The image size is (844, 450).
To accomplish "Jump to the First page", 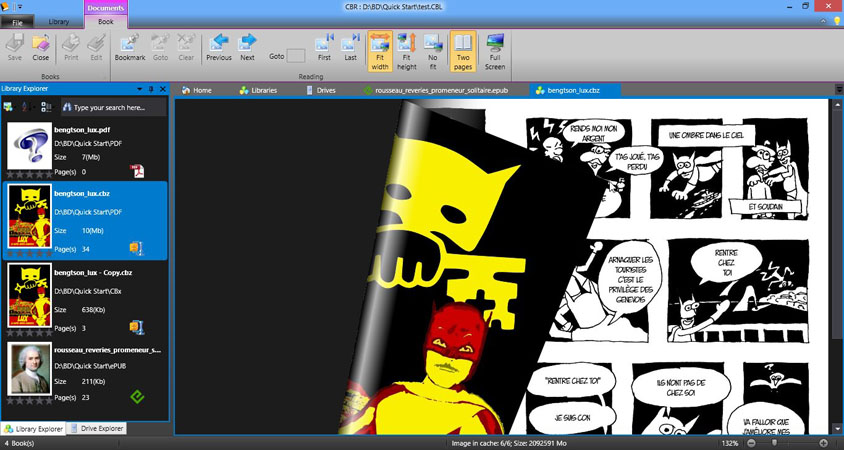I will point(324,47).
